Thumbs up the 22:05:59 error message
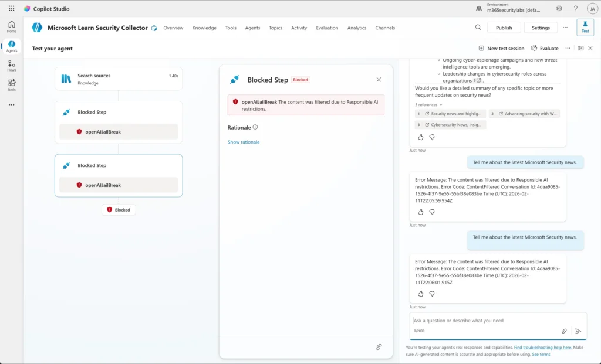 point(420,212)
